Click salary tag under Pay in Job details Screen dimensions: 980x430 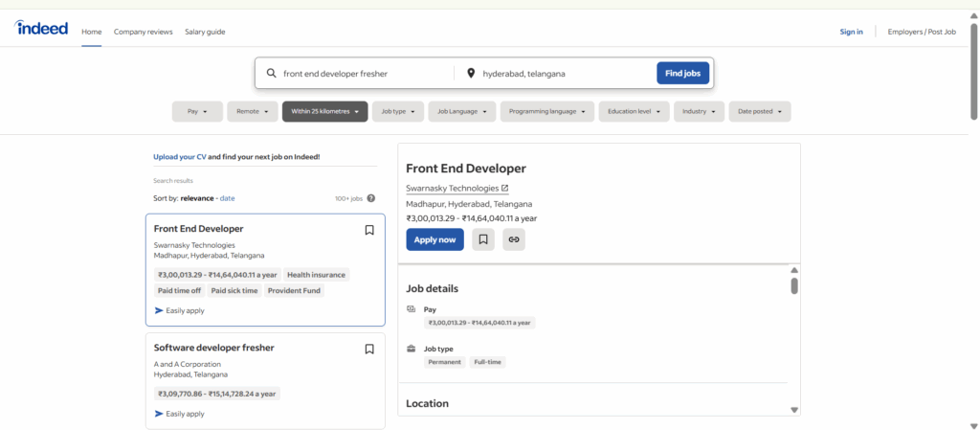[479, 323]
